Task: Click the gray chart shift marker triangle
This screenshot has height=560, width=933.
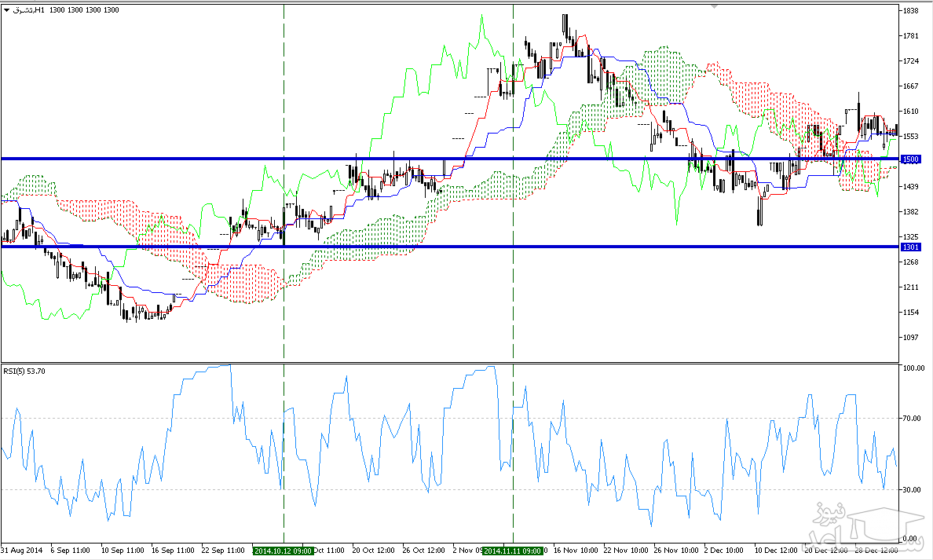Action: point(712,7)
